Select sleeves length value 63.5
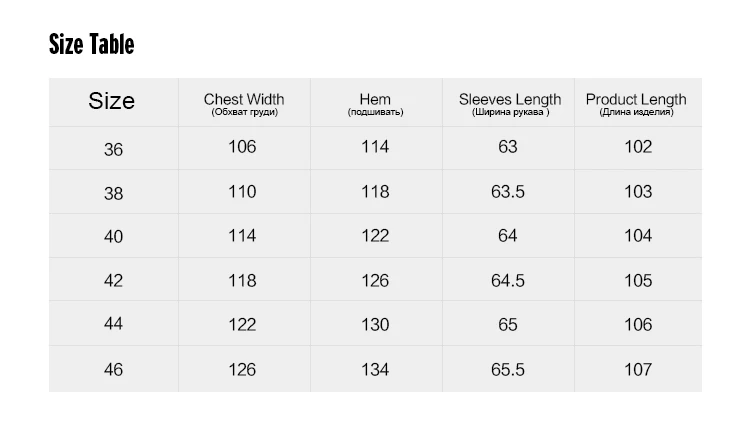 508,191
